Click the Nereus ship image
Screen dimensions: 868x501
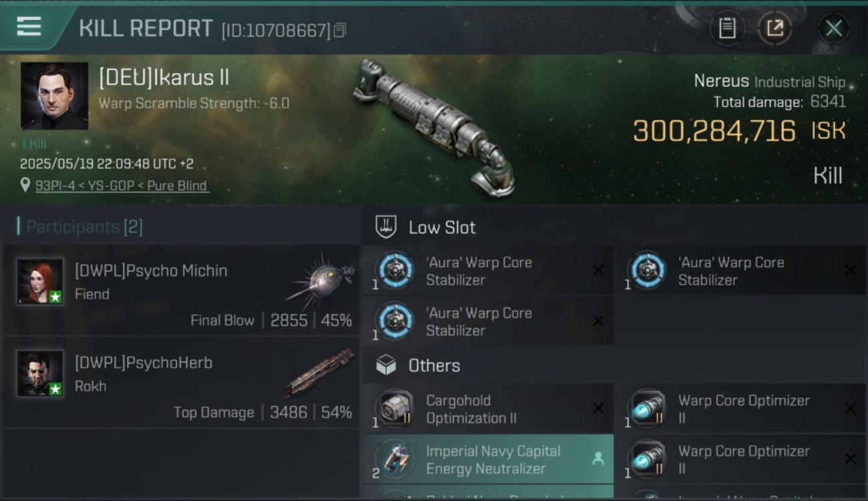point(434,127)
